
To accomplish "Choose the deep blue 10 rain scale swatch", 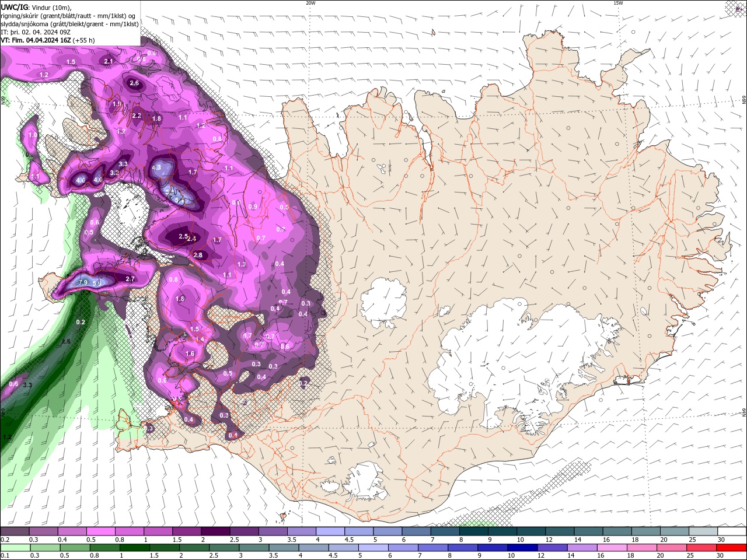I will pos(522,548).
